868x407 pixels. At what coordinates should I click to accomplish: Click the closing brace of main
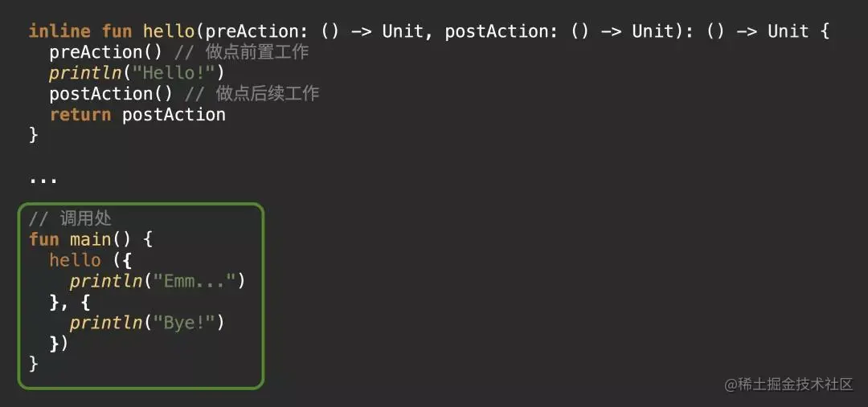[34, 364]
